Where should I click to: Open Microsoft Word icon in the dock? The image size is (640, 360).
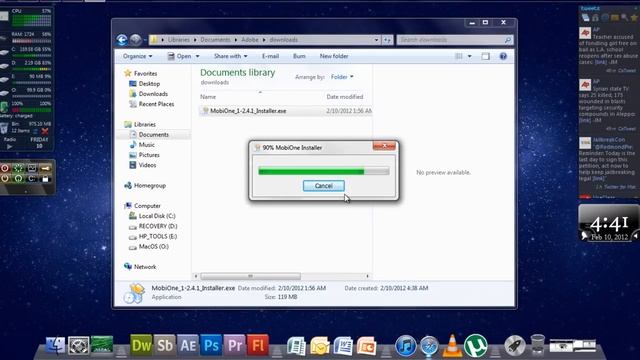(x=343, y=346)
